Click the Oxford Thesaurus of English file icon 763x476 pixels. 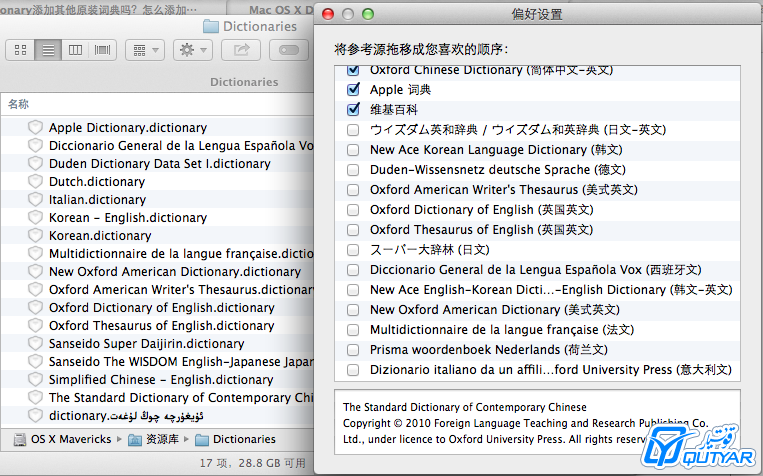pos(35,326)
